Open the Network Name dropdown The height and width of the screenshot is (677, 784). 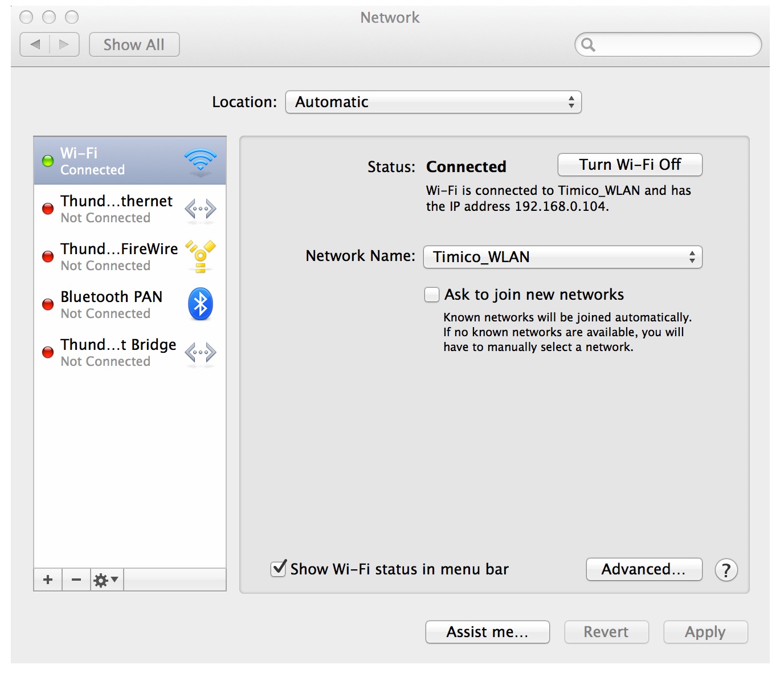562,257
